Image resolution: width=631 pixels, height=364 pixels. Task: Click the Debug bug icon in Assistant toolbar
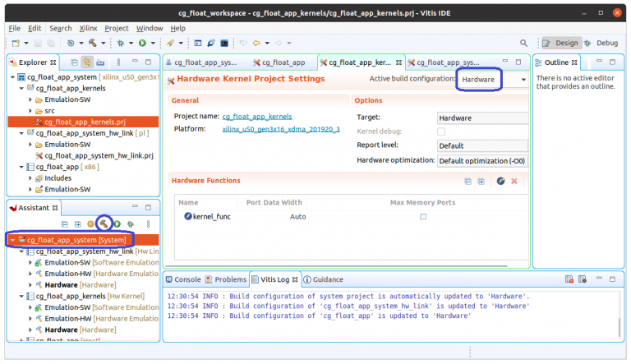(x=131, y=223)
